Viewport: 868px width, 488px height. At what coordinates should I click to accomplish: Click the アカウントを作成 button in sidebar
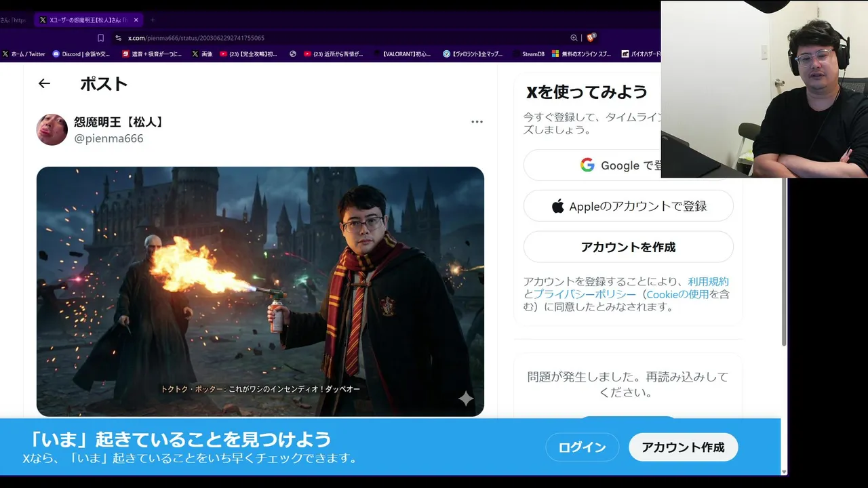[628, 247]
